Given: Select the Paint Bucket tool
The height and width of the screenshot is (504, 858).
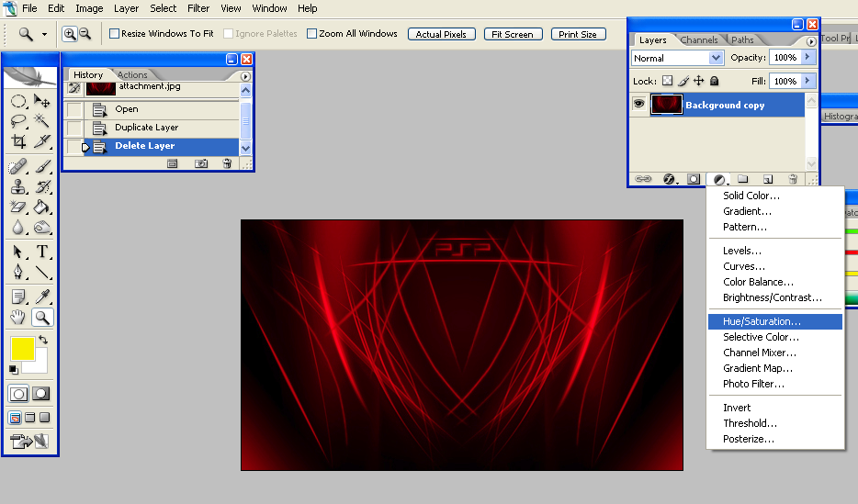Looking at the screenshot, I should click(x=42, y=207).
